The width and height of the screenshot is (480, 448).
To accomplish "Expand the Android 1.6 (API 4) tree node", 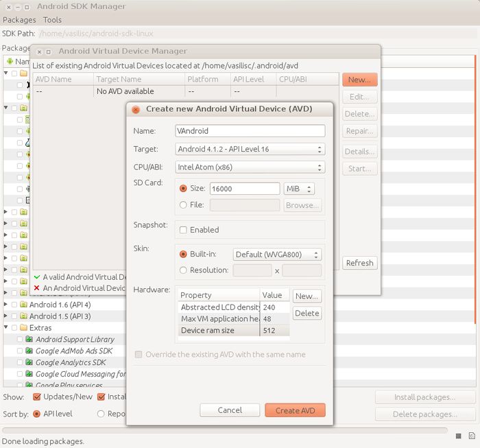I will click(x=5, y=305).
